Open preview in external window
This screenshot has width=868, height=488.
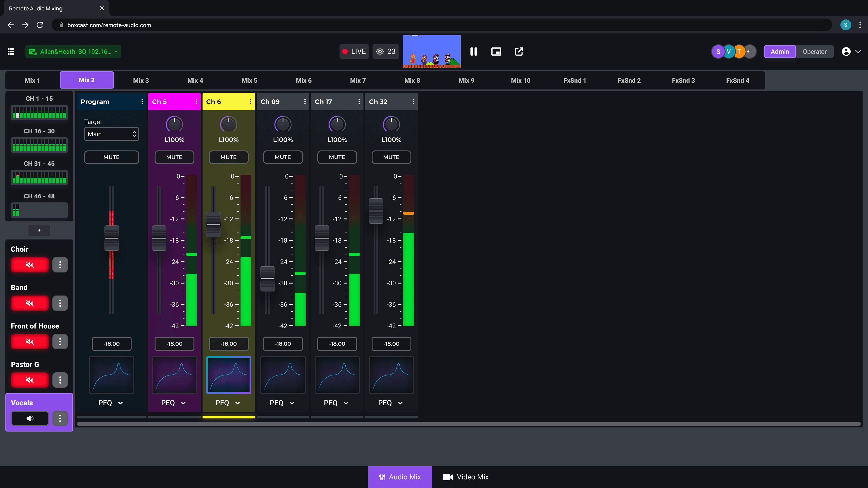(x=519, y=52)
